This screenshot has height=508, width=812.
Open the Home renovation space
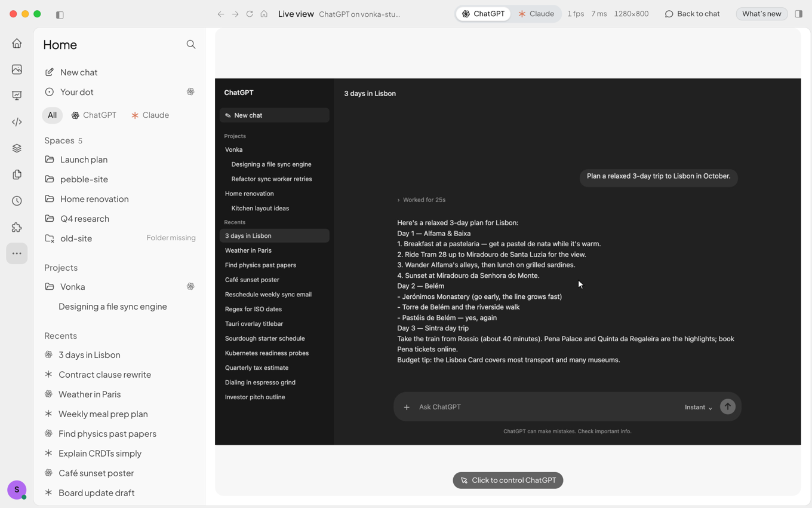click(x=120, y=199)
